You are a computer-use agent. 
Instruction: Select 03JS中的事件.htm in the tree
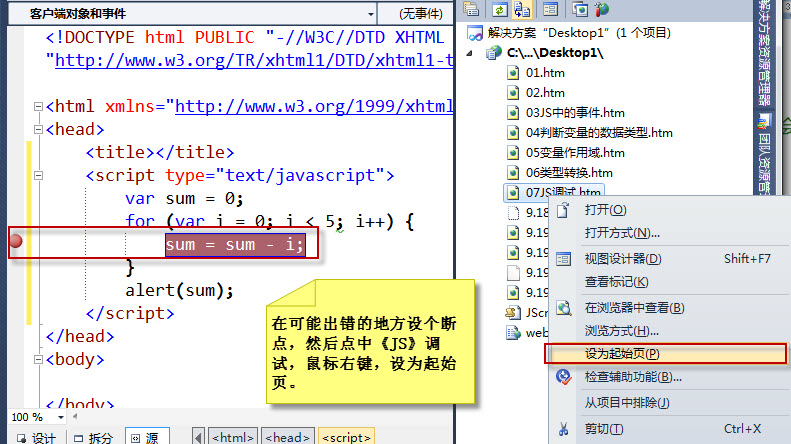click(575, 113)
